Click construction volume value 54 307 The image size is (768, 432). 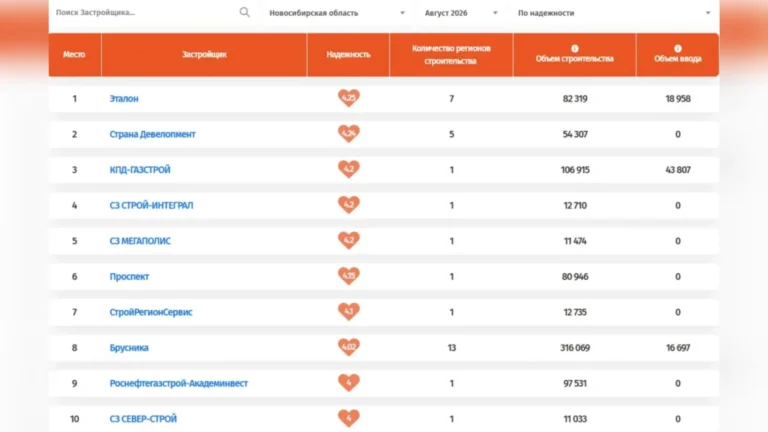pos(575,134)
